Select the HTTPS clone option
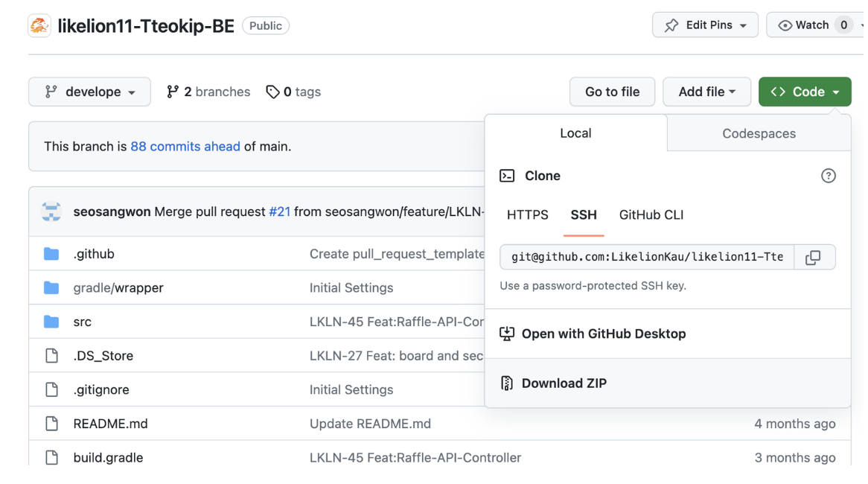 (528, 215)
